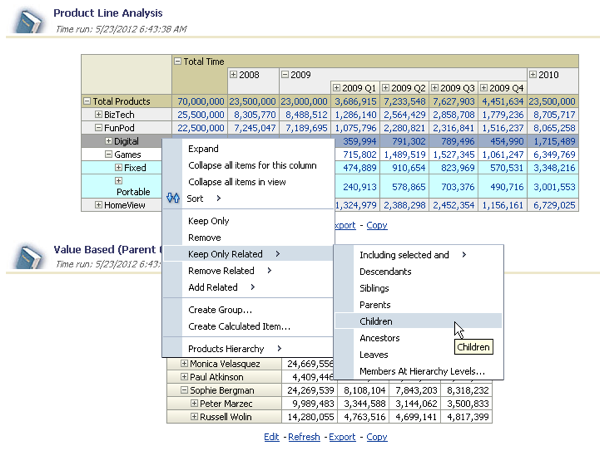The height and width of the screenshot is (451, 600).
Task: Expand the BizTech product row
Action: [x=98, y=114]
